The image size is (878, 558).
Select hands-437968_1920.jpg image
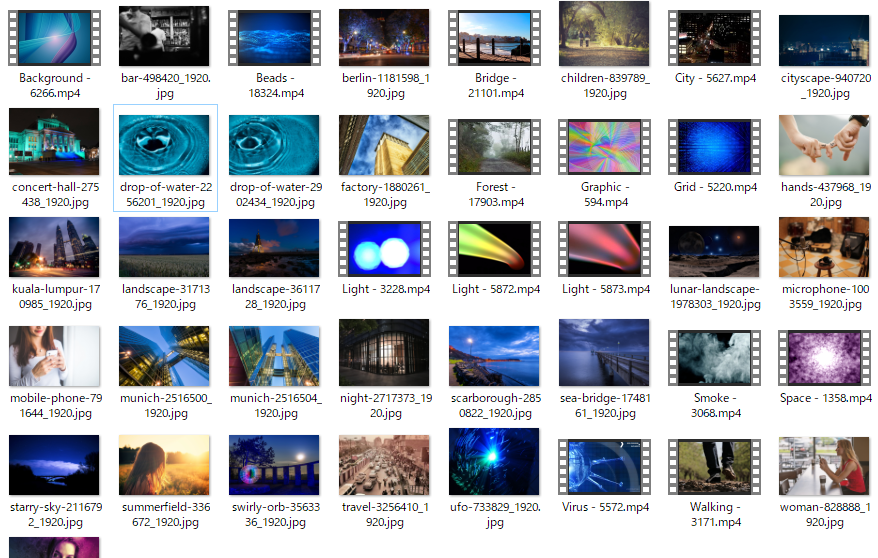(824, 145)
